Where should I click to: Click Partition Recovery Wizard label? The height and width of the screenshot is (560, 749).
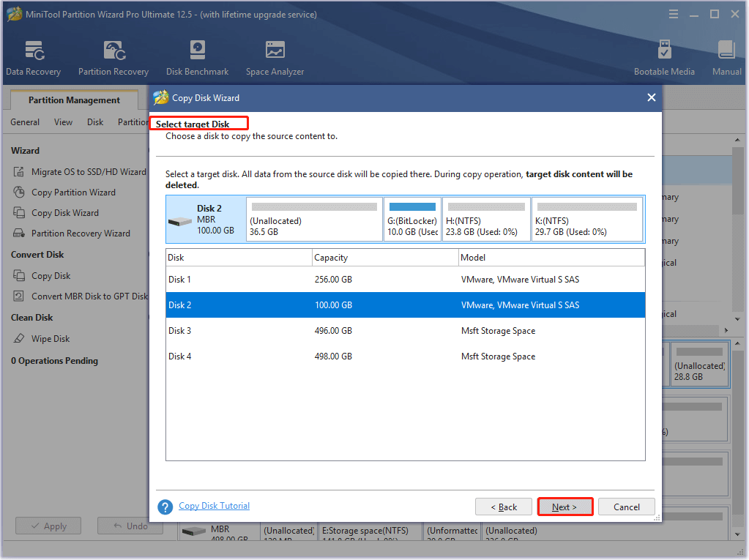pos(81,234)
